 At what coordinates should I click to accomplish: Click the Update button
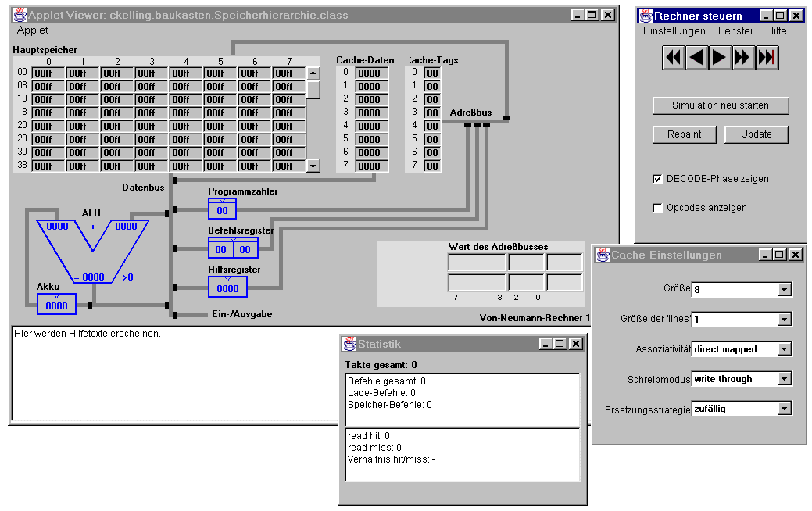[x=756, y=134]
